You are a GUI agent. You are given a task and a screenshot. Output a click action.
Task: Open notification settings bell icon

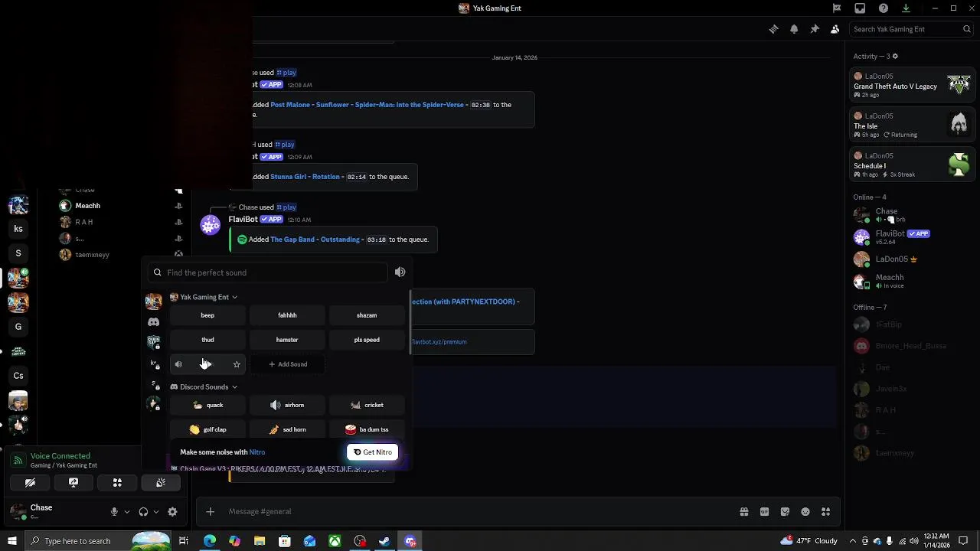click(794, 29)
